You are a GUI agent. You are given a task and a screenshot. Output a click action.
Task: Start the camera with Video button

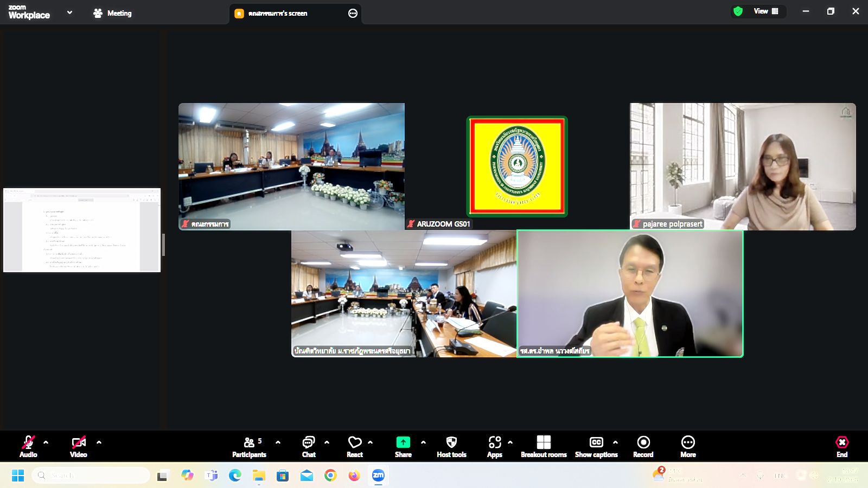(79, 447)
